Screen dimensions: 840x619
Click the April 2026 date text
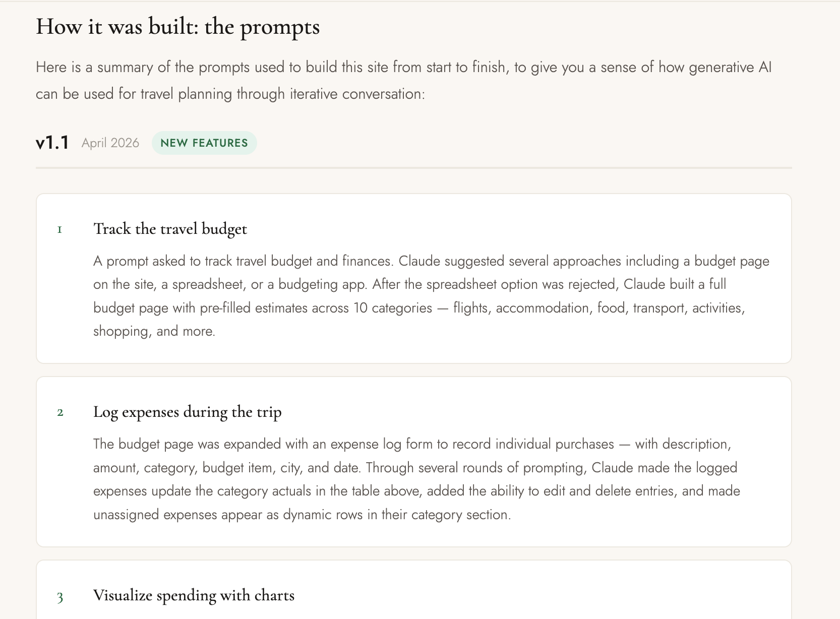[x=110, y=143]
